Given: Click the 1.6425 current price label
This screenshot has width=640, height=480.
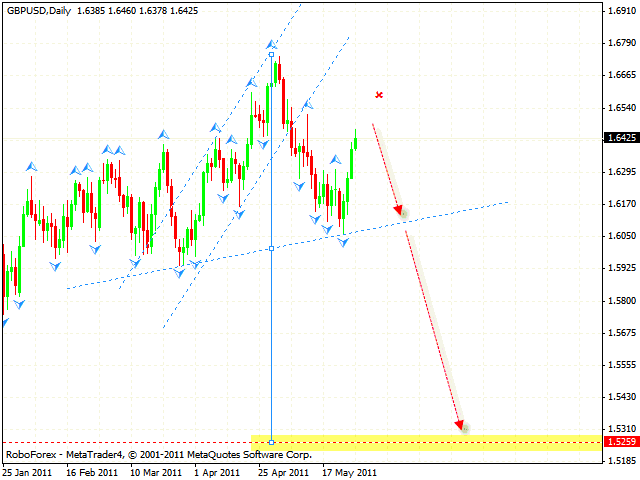Looking at the screenshot, I should click(x=620, y=138).
